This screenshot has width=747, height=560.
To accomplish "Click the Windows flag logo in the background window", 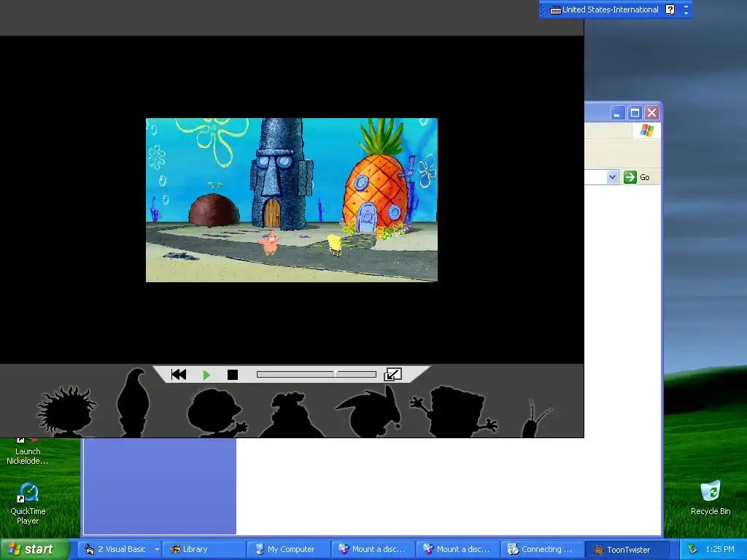I will tap(646, 130).
